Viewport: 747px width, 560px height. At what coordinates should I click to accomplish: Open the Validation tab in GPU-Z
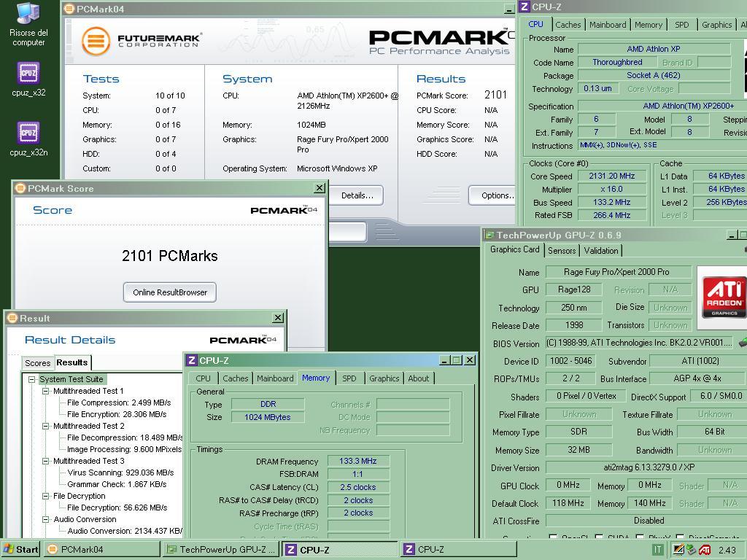coord(601,251)
